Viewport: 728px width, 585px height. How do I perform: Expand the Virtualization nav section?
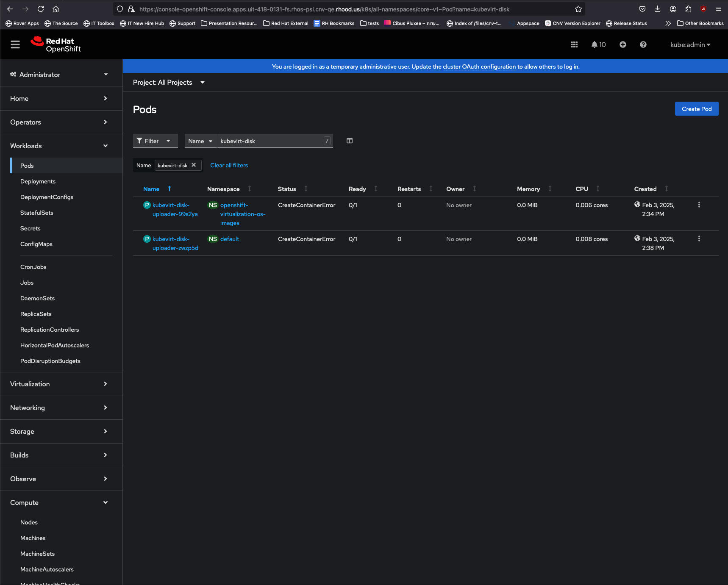tap(61, 384)
